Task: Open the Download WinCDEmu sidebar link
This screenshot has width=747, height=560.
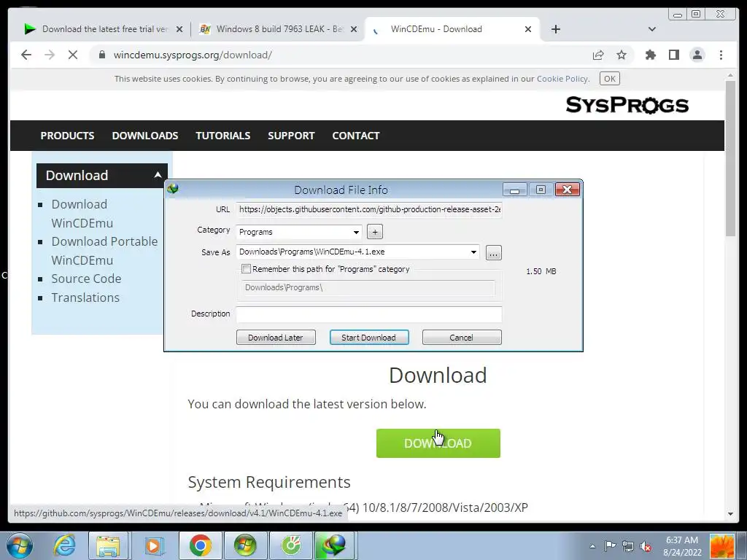Action: 82,214
